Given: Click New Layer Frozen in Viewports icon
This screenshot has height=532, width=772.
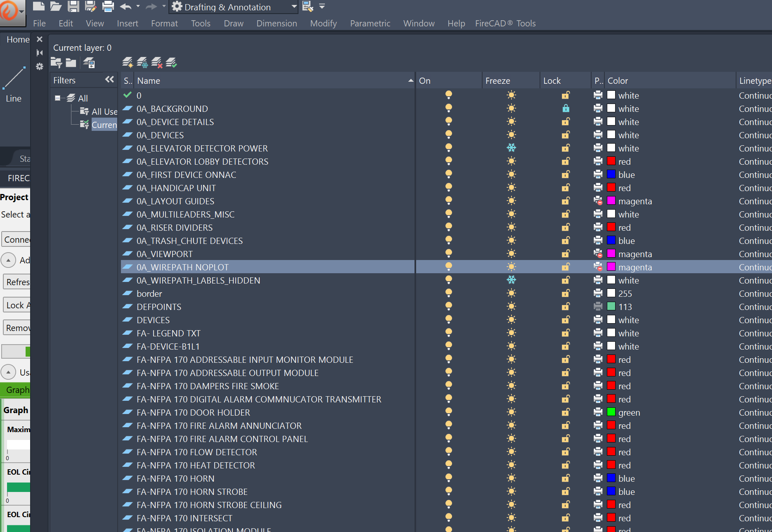Looking at the screenshot, I should coord(142,63).
